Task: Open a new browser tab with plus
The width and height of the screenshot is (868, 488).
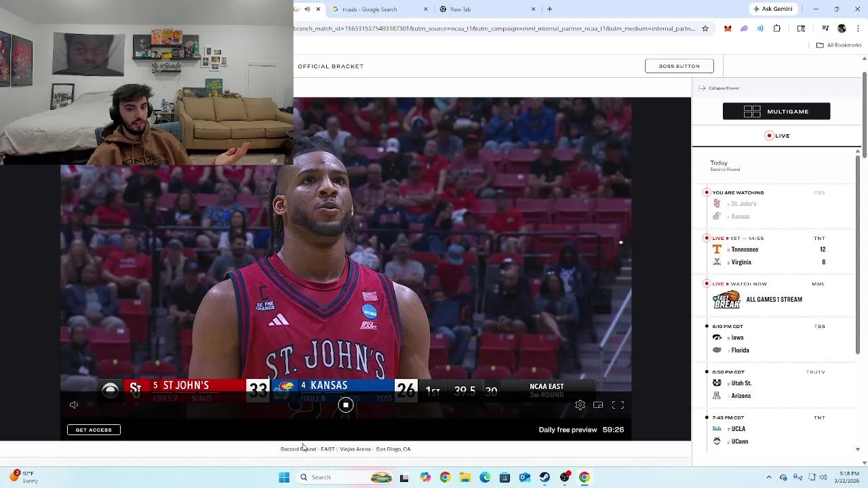Action: (x=549, y=9)
